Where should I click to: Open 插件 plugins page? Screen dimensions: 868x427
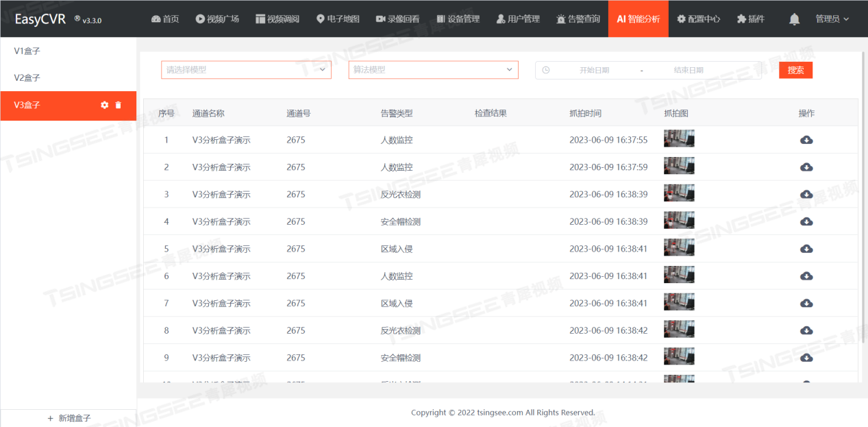pos(751,19)
